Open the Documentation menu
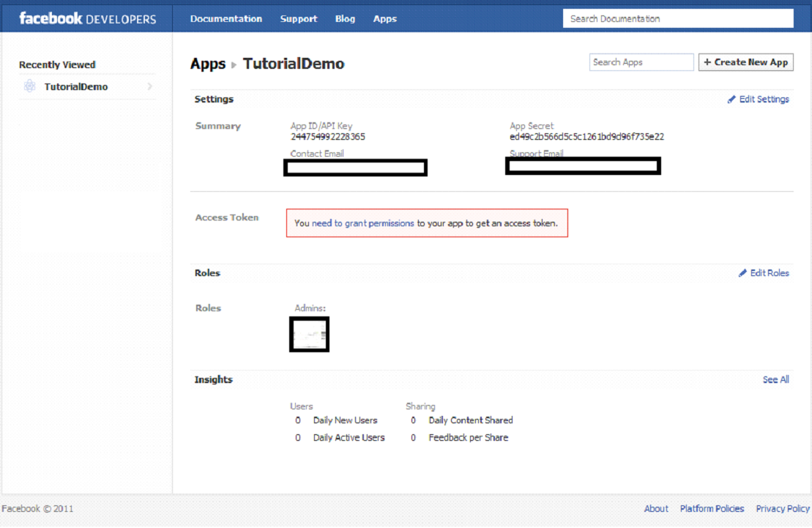 pos(226,18)
